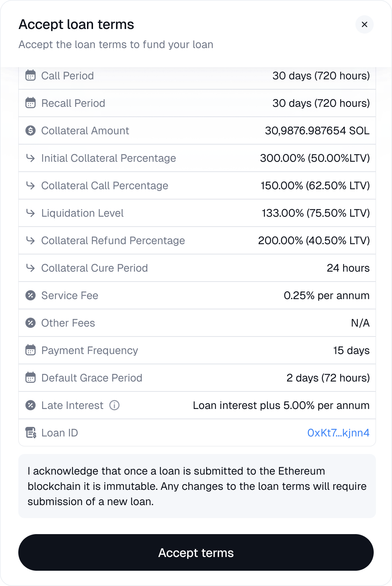Viewport: 392px width, 586px height.
Task: Click the Collateral Amount value in SOL
Action: click(x=317, y=130)
